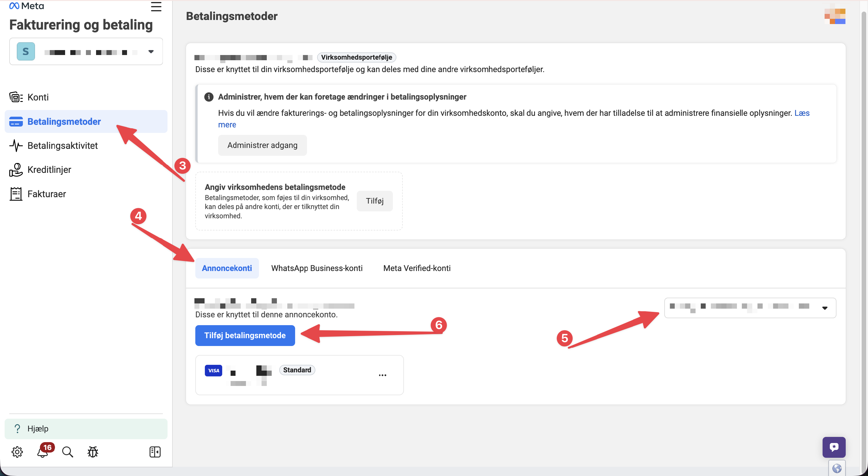Viewport: 868px width, 476px height.
Task: Open notifications bell with 16 badge
Action: coord(43,452)
